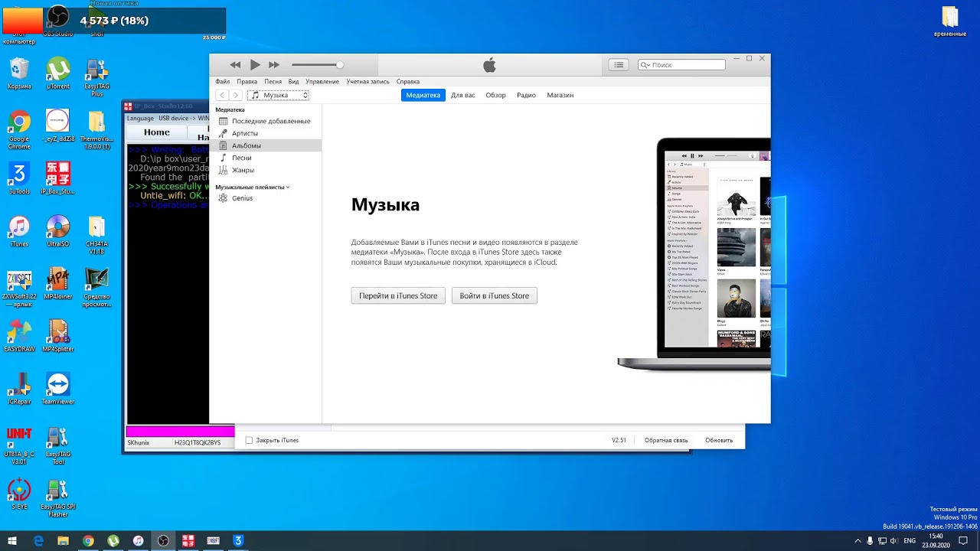The height and width of the screenshot is (551, 980).
Task: Open File Explorer from the taskbar
Action: pos(63,541)
